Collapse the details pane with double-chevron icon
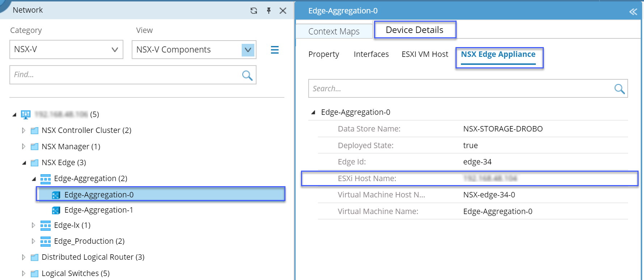Viewport: 644px width, 280px height. (x=633, y=12)
